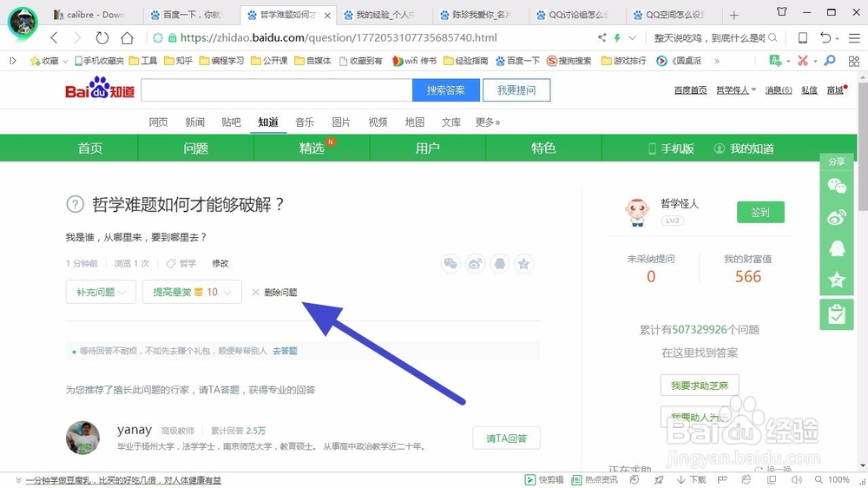Screen dimensions: 868x488
Task: Open browser home page
Action: pyautogui.click(x=128, y=37)
